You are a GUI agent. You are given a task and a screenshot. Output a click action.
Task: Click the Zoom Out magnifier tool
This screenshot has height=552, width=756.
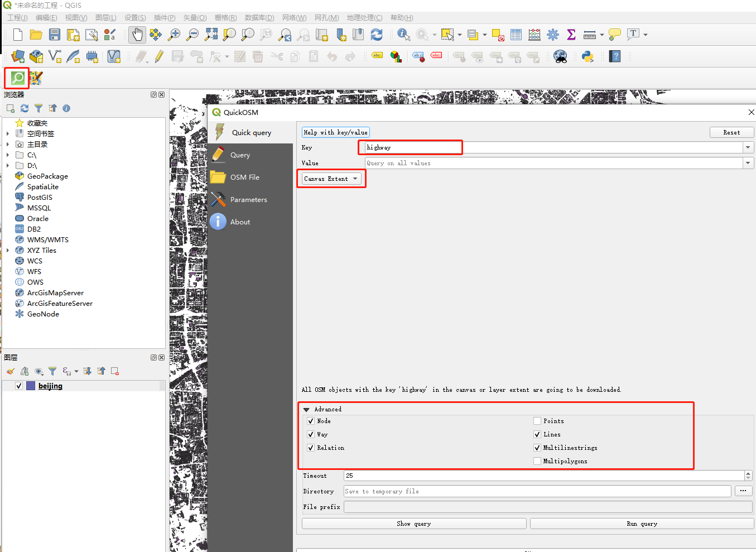pyautogui.click(x=192, y=35)
